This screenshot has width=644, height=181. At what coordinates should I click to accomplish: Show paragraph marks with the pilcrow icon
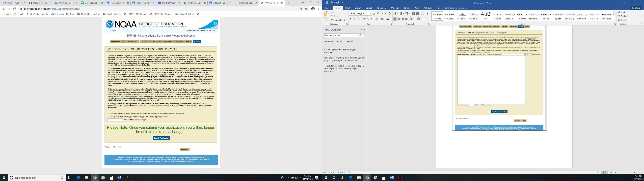(x=427, y=14)
